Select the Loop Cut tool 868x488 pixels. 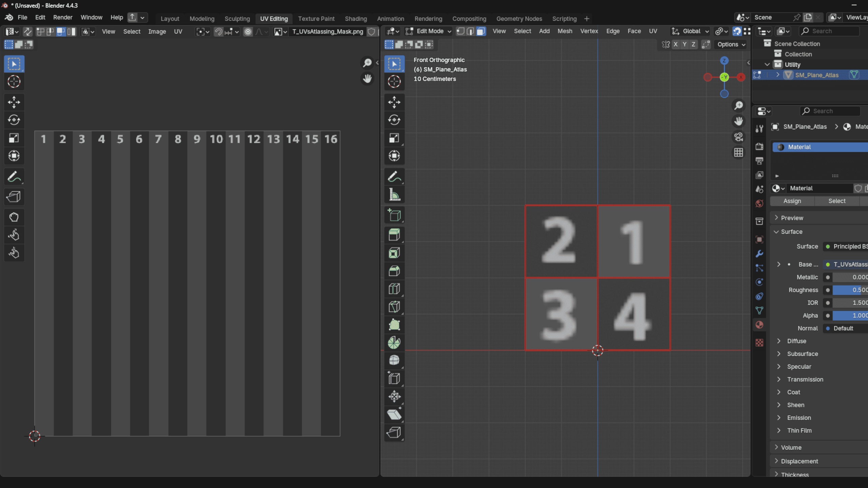[x=394, y=289]
